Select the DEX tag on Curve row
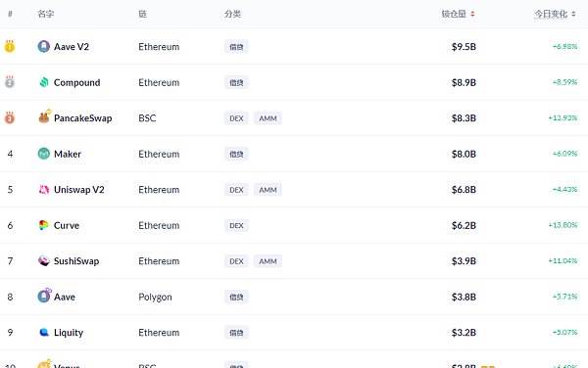 coord(236,225)
